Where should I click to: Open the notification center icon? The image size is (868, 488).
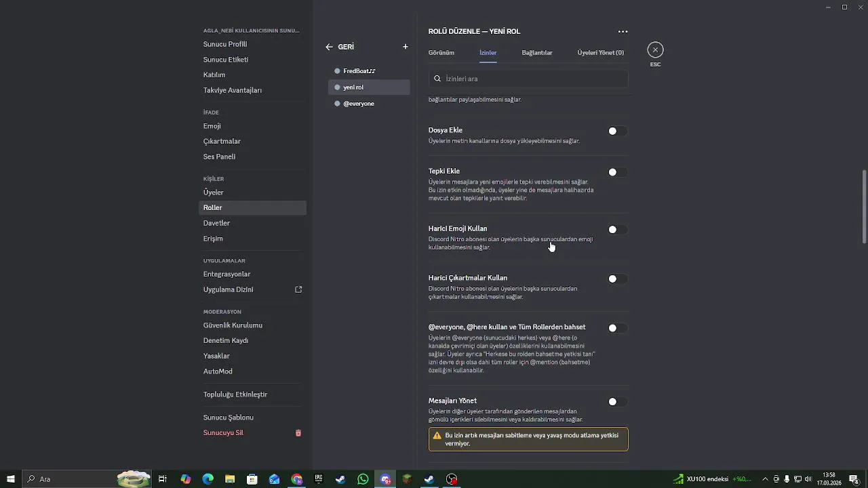[854, 479]
